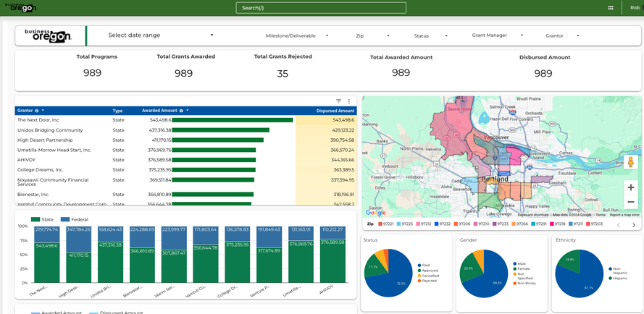Zoom out on the map

tap(630, 202)
